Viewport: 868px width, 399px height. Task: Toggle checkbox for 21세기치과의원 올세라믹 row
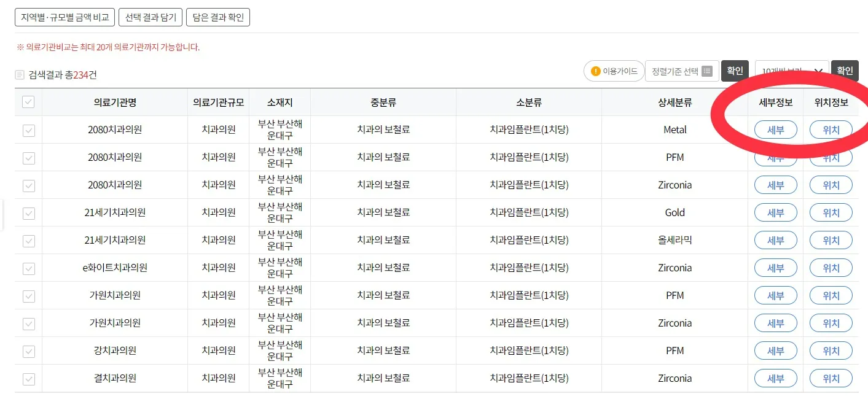28,241
